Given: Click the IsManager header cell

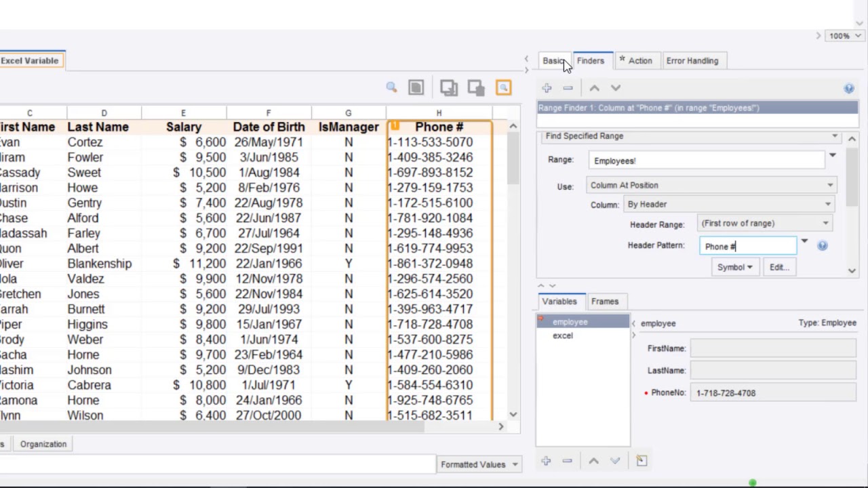Looking at the screenshot, I should point(349,127).
